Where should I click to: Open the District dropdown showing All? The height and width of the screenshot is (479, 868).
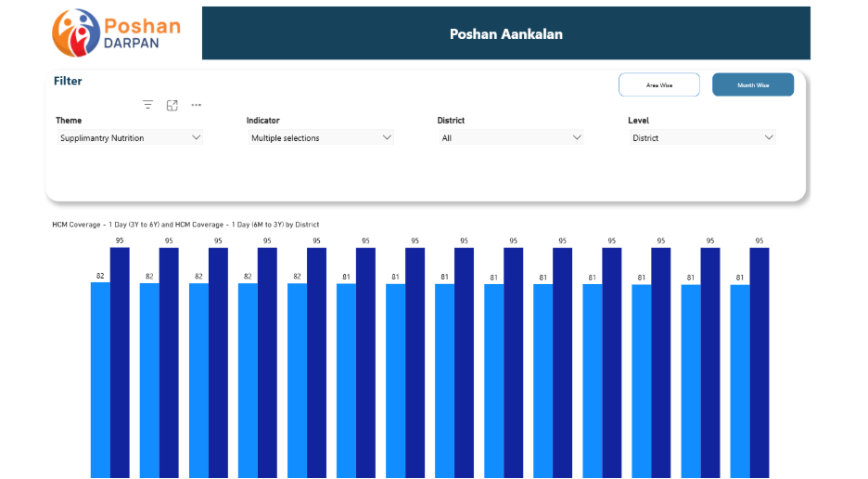click(511, 137)
